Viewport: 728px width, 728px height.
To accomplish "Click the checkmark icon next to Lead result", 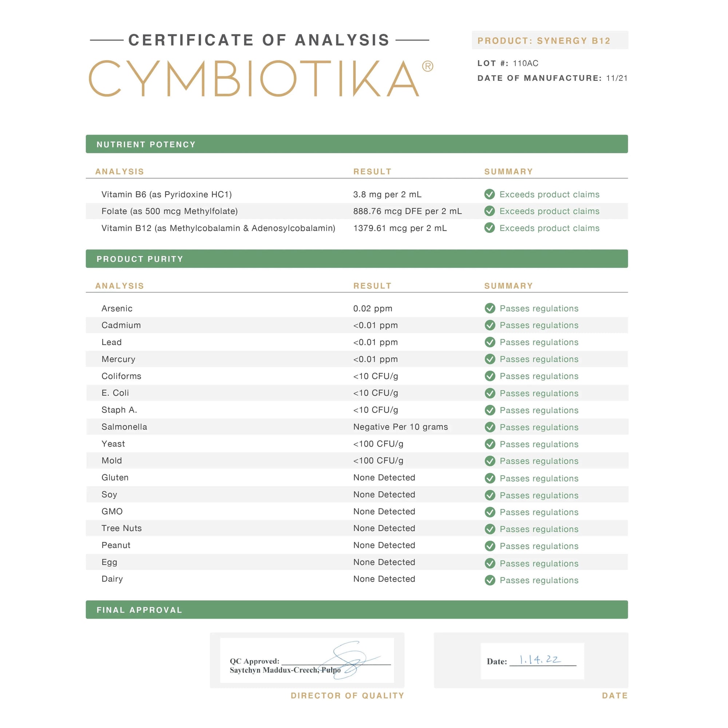I will (490, 342).
